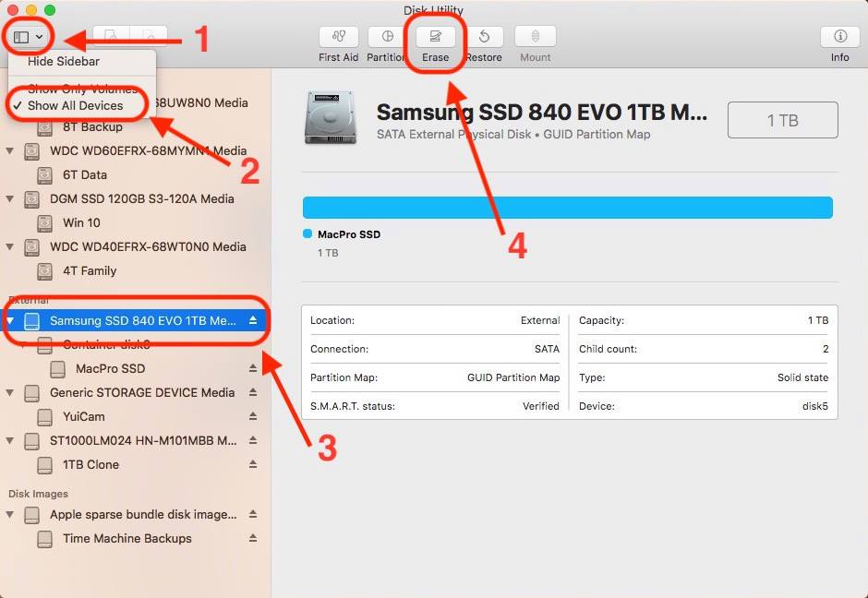Select Time Machine Backups volume
Image resolution: width=868 pixels, height=598 pixels.
tap(127, 539)
